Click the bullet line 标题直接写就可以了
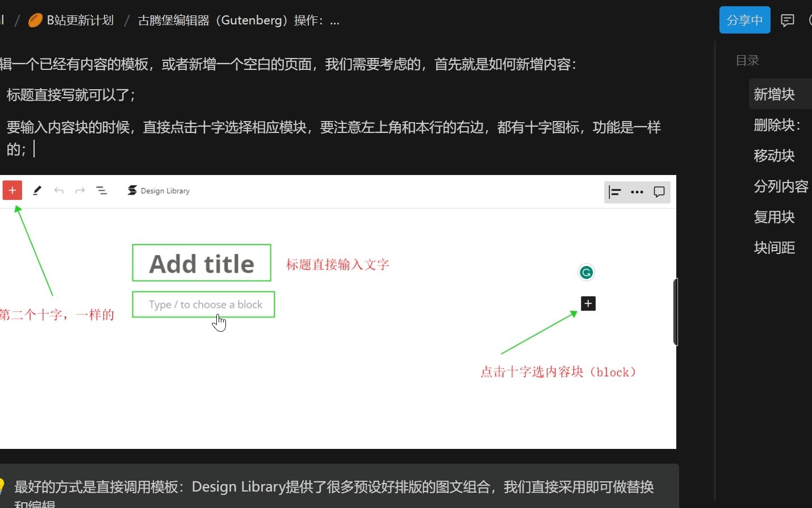Screen dimensions: 812x508 (x=71, y=95)
